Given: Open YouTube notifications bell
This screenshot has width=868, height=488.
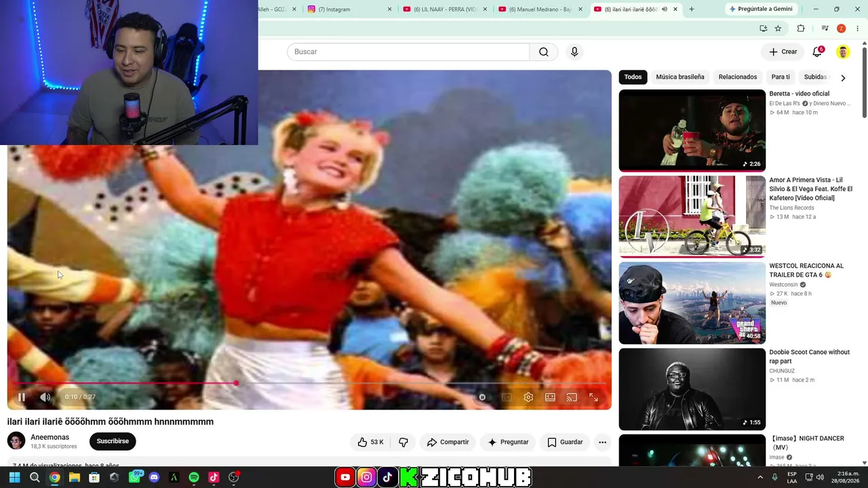Looking at the screenshot, I should pyautogui.click(x=817, y=52).
